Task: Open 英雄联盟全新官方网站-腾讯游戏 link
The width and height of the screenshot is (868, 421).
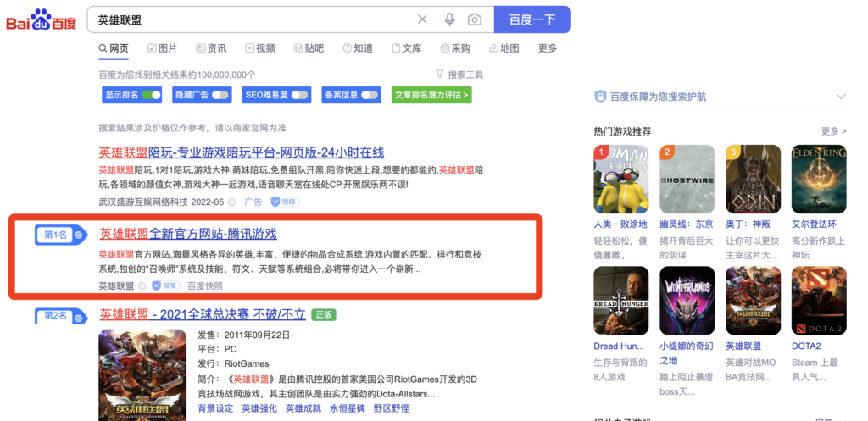Action: [188, 234]
